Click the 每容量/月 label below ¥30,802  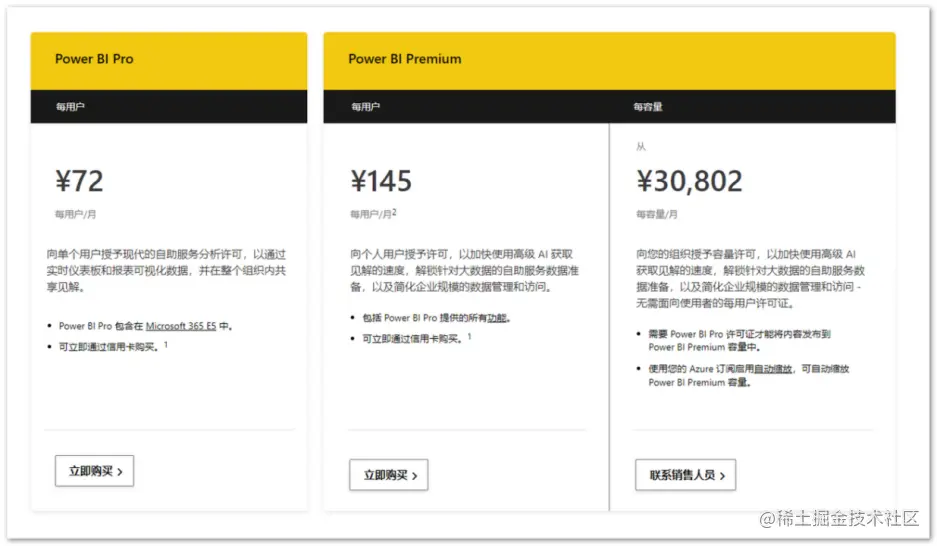click(x=657, y=214)
